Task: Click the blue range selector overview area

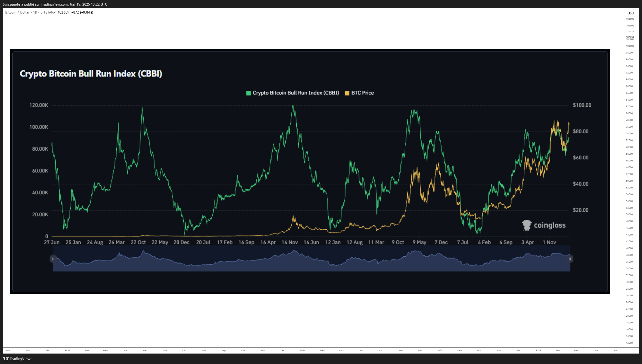Action: pyautogui.click(x=311, y=259)
